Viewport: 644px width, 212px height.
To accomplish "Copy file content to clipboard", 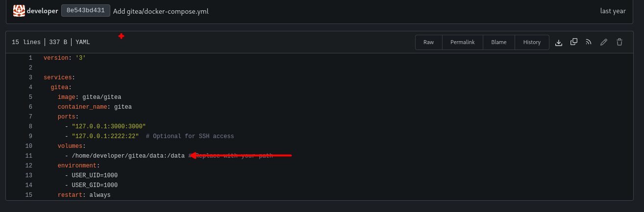I will (x=574, y=42).
